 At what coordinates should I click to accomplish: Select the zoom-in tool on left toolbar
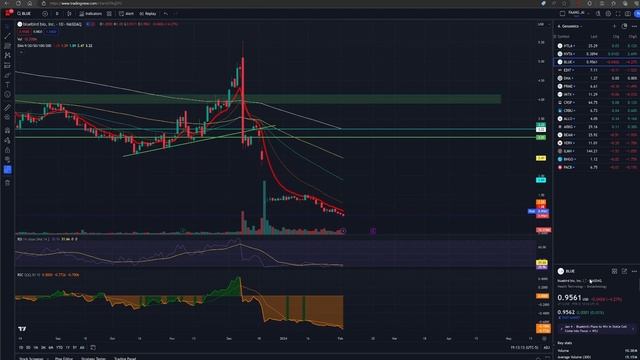coord(7,118)
